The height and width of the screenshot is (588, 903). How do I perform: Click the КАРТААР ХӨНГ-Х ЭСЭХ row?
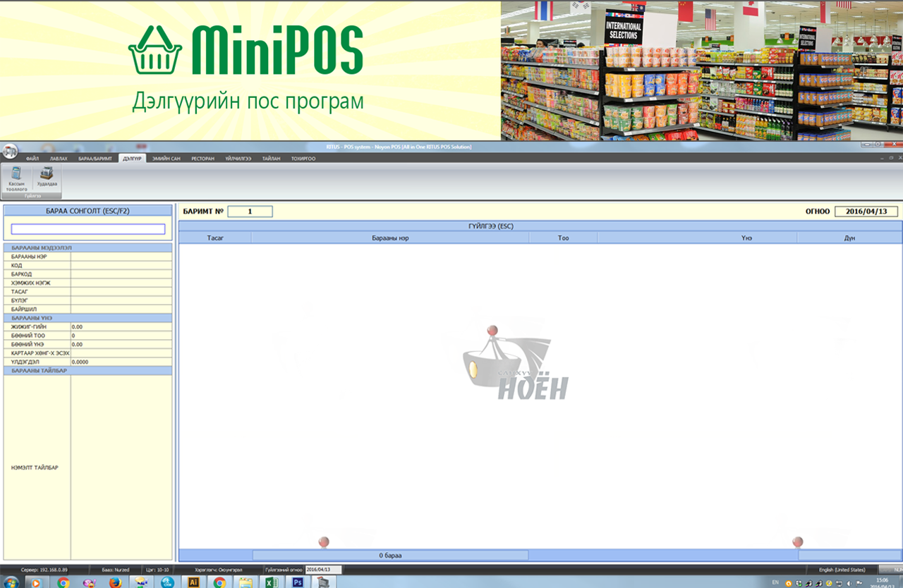coord(88,353)
